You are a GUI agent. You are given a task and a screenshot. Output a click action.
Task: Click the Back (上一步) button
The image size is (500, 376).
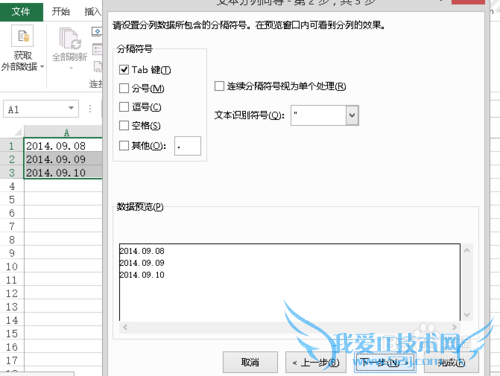(x=315, y=362)
